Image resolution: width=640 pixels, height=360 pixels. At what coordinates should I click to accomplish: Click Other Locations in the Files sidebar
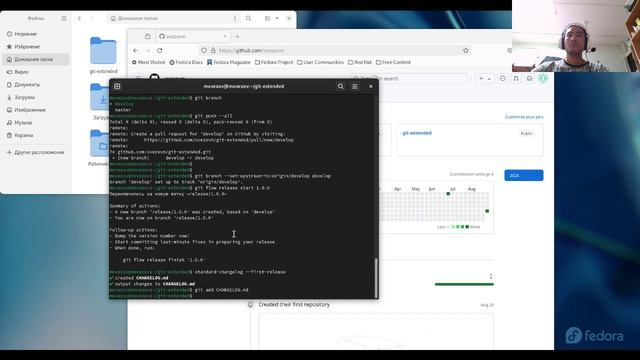pos(36,152)
